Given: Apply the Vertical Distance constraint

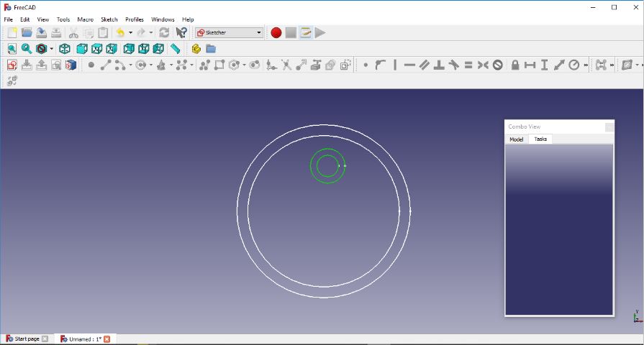Looking at the screenshot, I should tap(544, 65).
